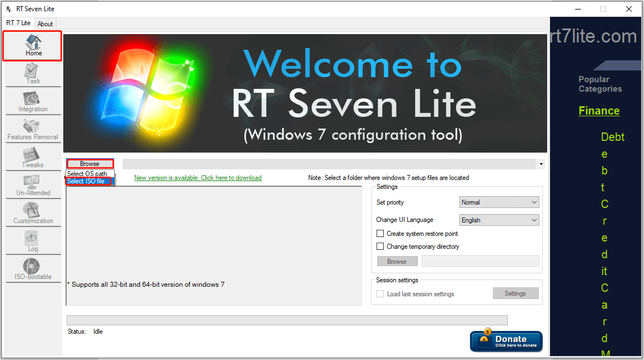Go to the Integration section

click(33, 102)
